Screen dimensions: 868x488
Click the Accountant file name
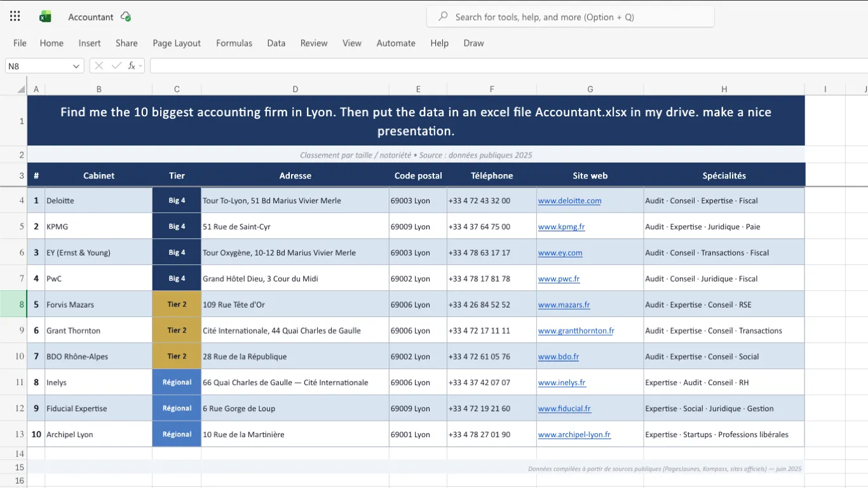pyautogui.click(x=91, y=17)
